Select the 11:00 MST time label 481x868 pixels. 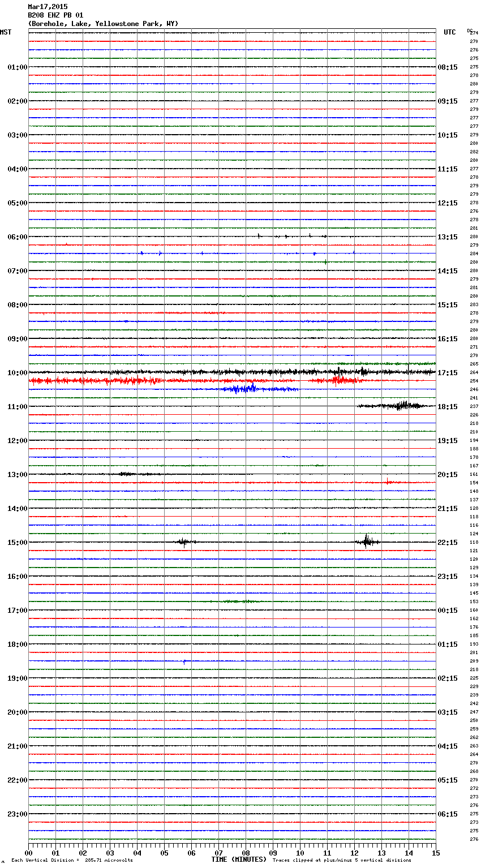tap(17, 407)
